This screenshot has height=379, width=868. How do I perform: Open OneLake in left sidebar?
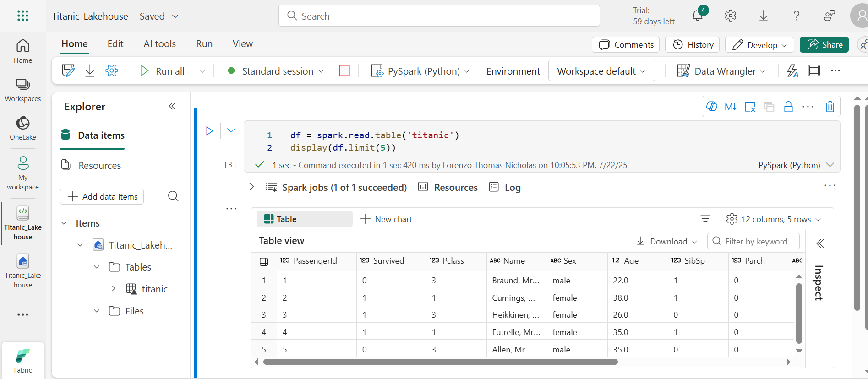(x=23, y=128)
